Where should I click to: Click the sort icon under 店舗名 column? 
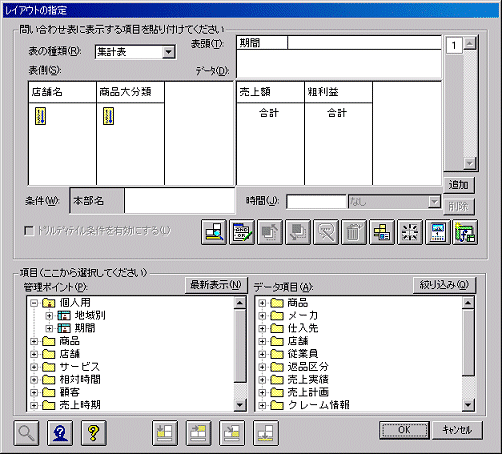(40, 116)
